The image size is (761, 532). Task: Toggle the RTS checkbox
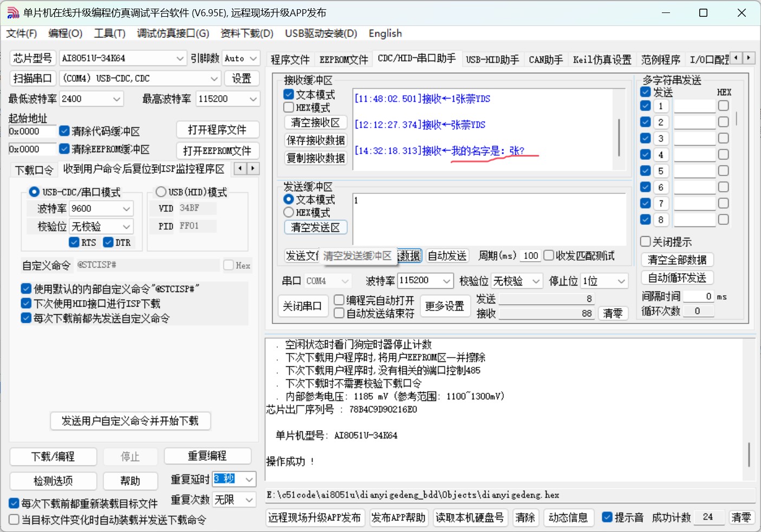pyautogui.click(x=75, y=242)
